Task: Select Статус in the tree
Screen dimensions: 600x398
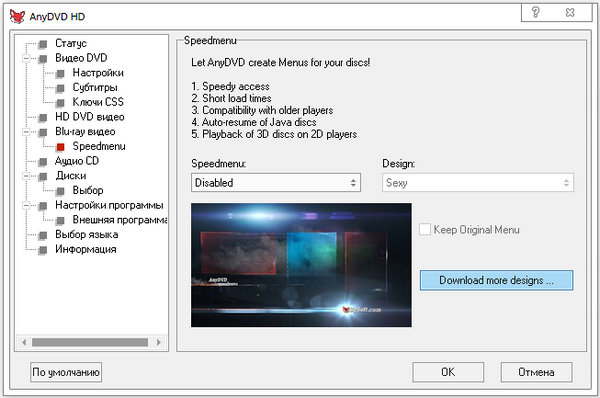Action: [71, 43]
